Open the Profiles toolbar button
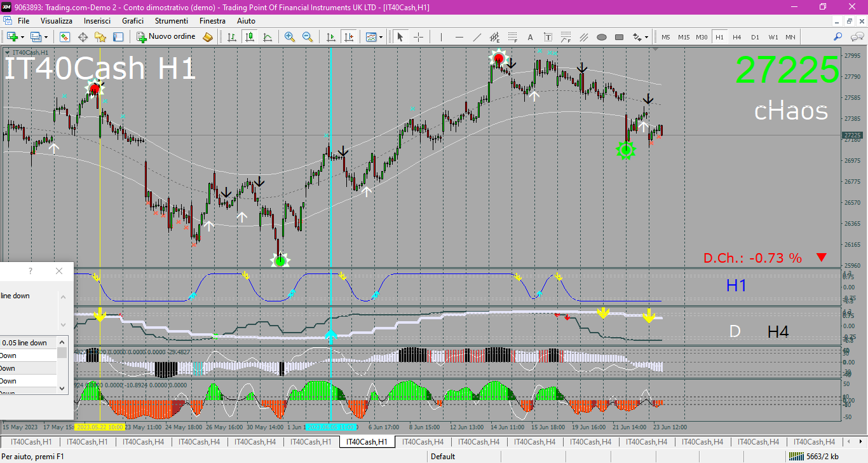Image resolution: width=868 pixels, height=463 pixels. (36, 37)
